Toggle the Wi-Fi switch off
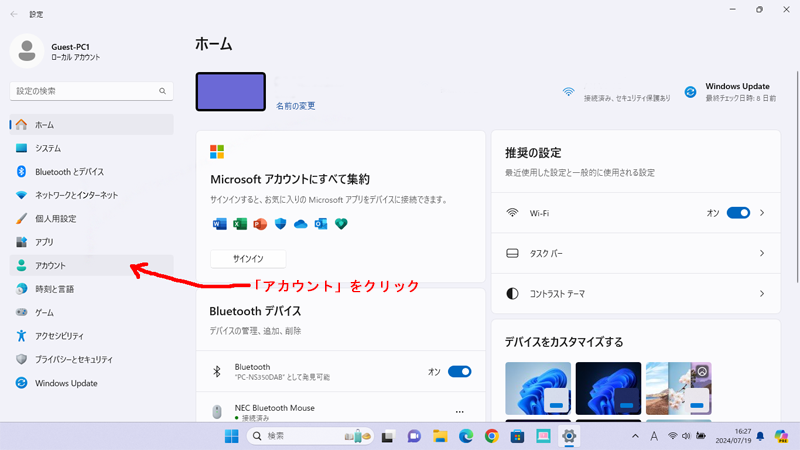800x450 pixels. point(738,213)
